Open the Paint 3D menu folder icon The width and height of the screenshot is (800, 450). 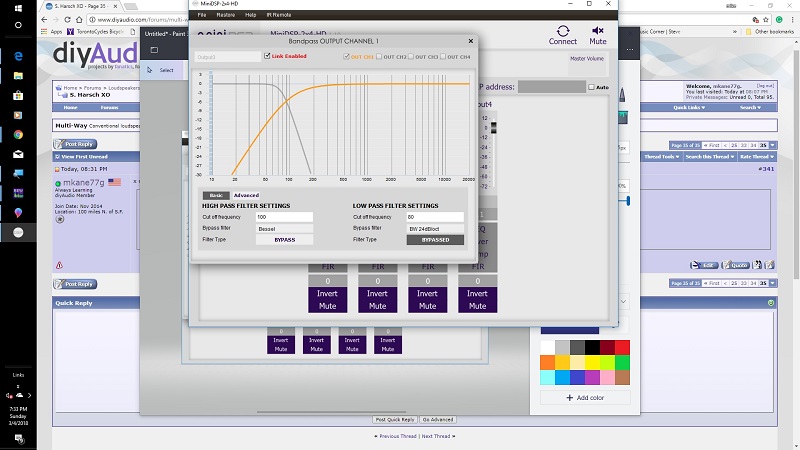tap(154, 50)
